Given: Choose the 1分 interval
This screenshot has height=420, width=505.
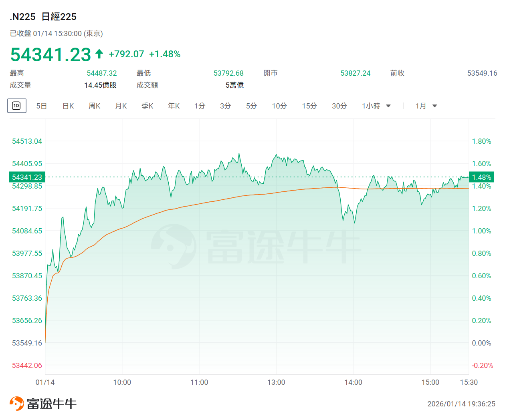Looking at the screenshot, I should point(200,106).
